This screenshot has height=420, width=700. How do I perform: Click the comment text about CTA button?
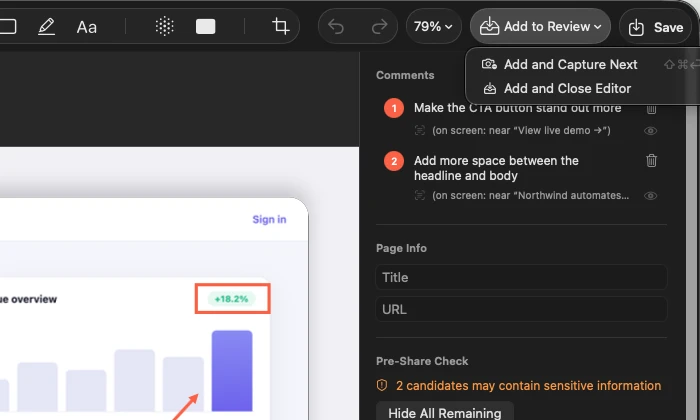pos(517,108)
